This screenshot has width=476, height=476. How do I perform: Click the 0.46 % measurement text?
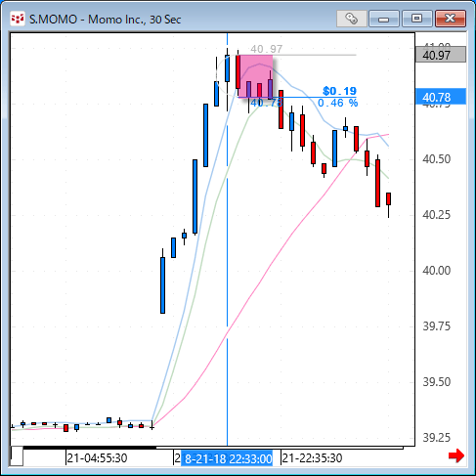pyautogui.click(x=338, y=103)
